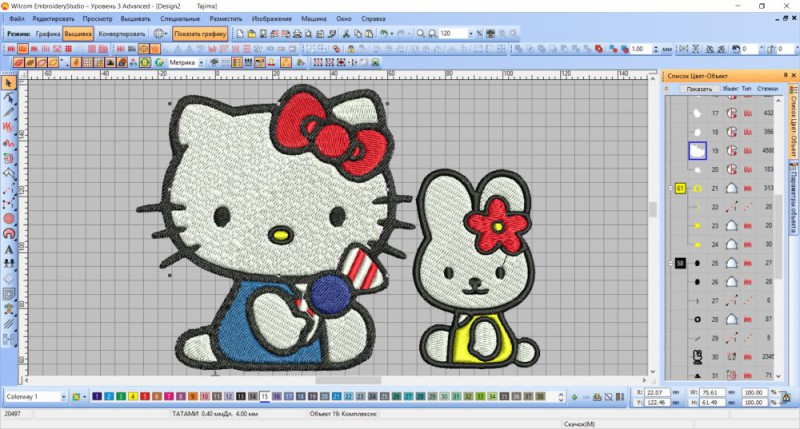Viewport: 800px width, 429px height.
Task: Toggle the Графика mode button
Action: (48, 34)
